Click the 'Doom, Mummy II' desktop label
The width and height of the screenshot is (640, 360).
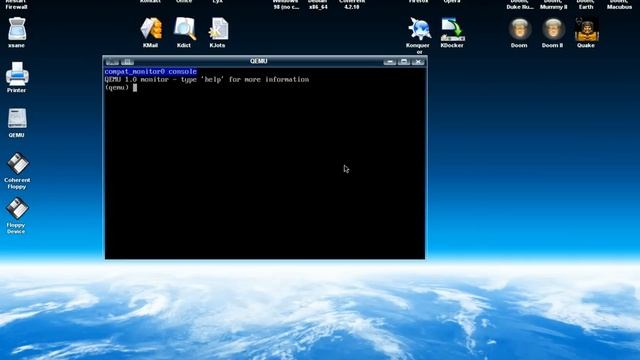coord(553,4)
